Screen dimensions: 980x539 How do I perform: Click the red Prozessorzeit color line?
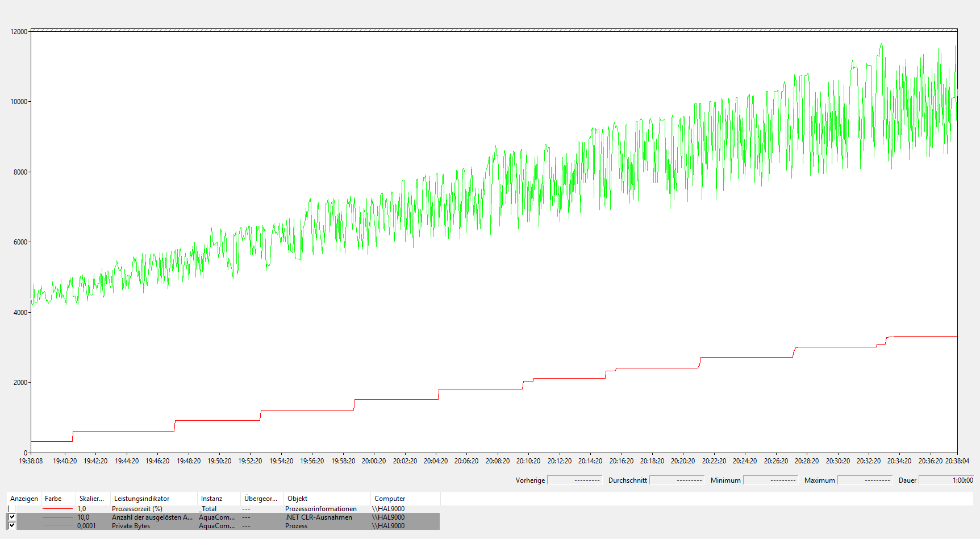click(57, 509)
